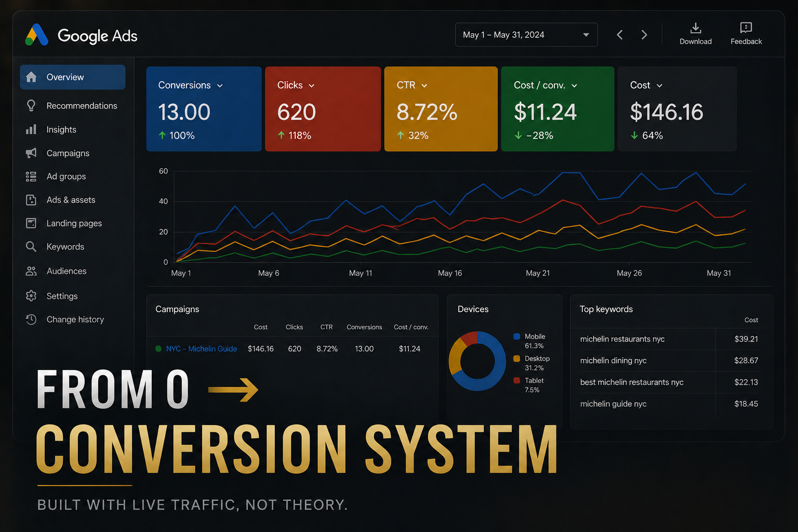The width and height of the screenshot is (798, 532).
Task: Click the Download label
Action: (696, 42)
